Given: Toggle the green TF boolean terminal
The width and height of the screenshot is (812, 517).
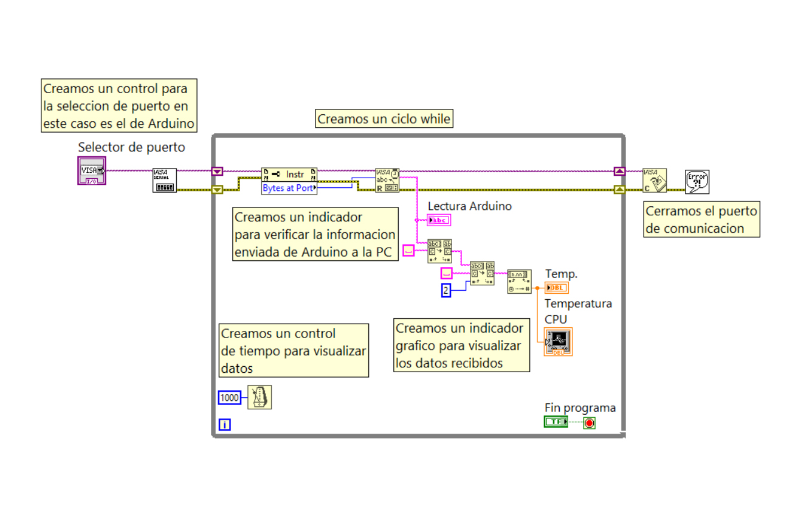Looking at the screenshot, I should pos(555,421).
